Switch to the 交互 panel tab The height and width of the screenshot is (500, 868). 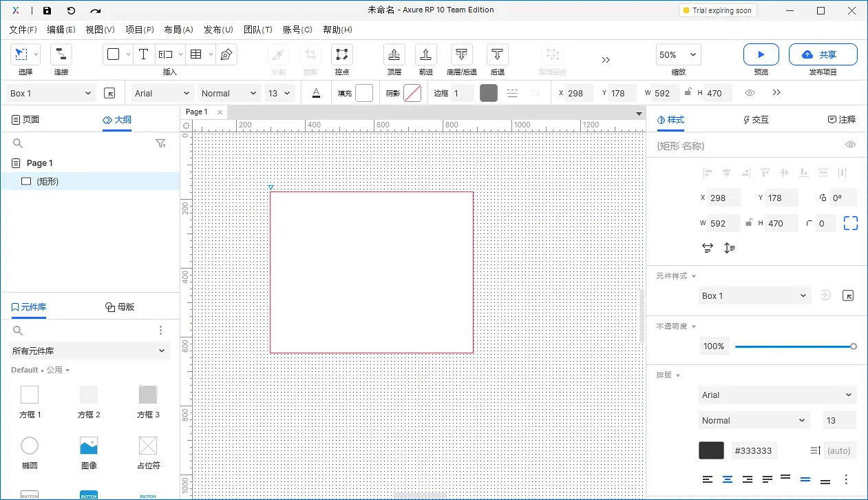[755, 119]
